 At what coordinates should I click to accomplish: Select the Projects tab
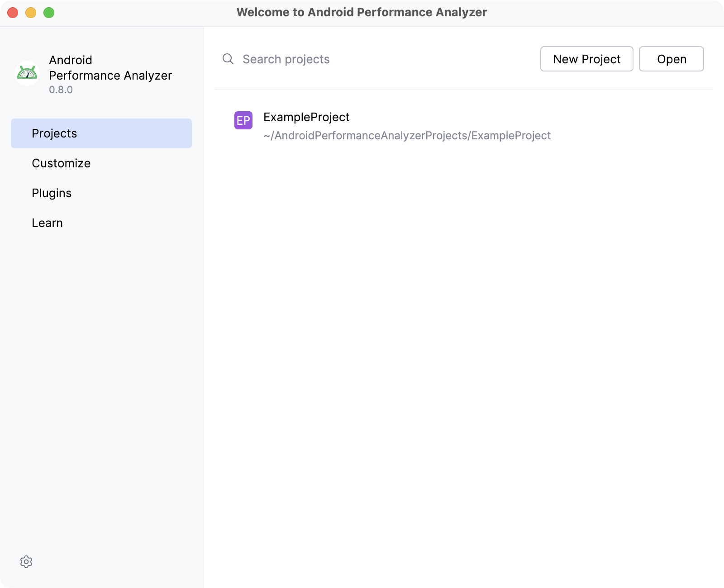pyautogui.click(x=101, y=133)
